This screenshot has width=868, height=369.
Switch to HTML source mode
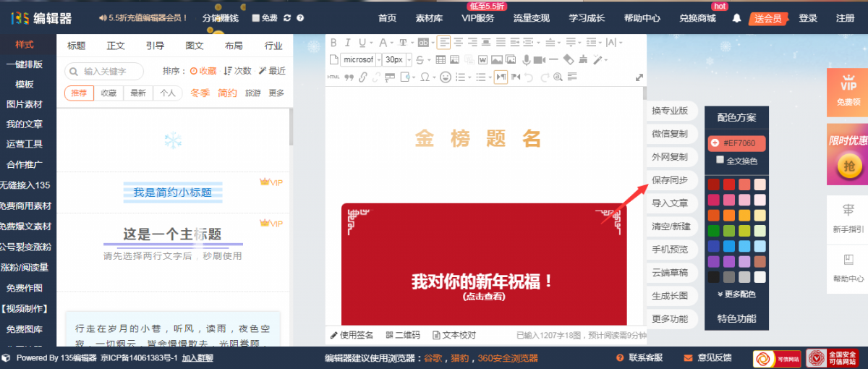click(x=333, y=77)
